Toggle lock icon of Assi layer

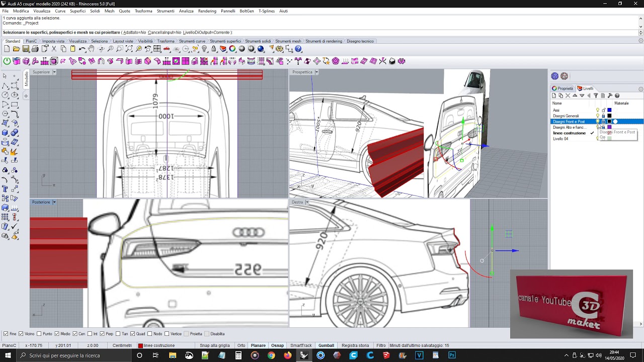pos(604,110)
